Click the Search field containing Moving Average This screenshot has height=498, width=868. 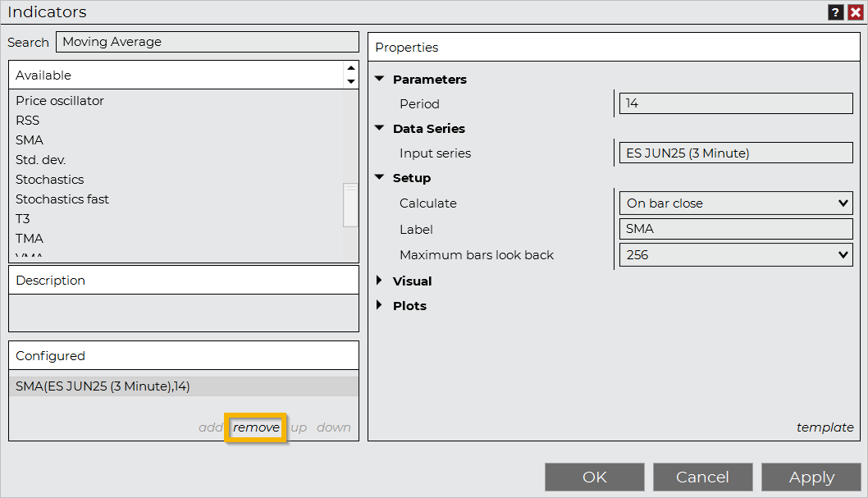pos(208,42)
